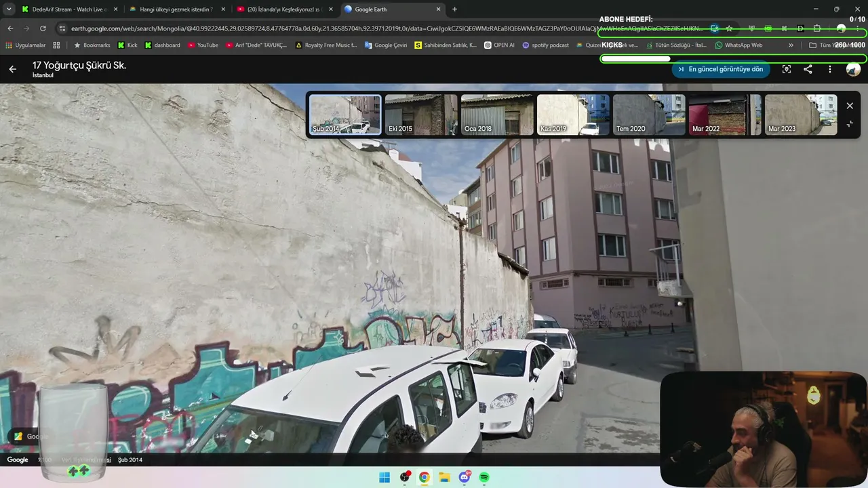Open the tab search dropdown arrow

coord(9,9)
